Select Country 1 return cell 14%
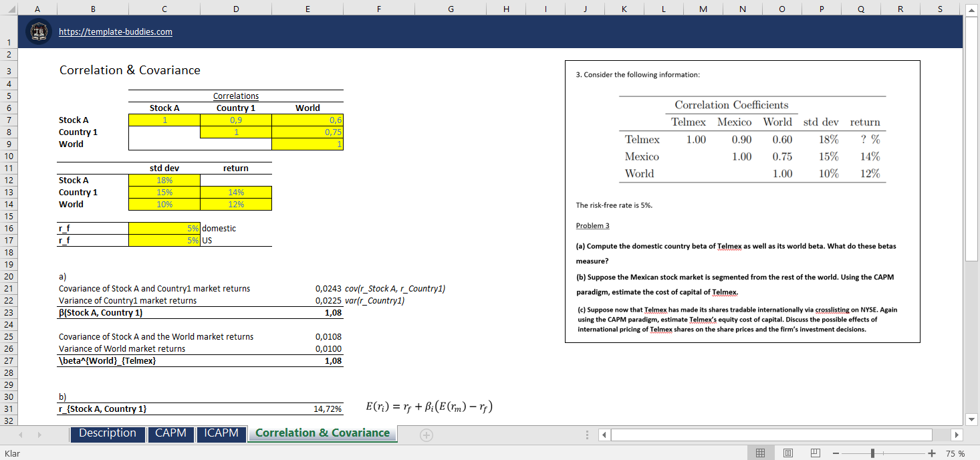This screenshot has width=980, height=460. pos(236,192)
